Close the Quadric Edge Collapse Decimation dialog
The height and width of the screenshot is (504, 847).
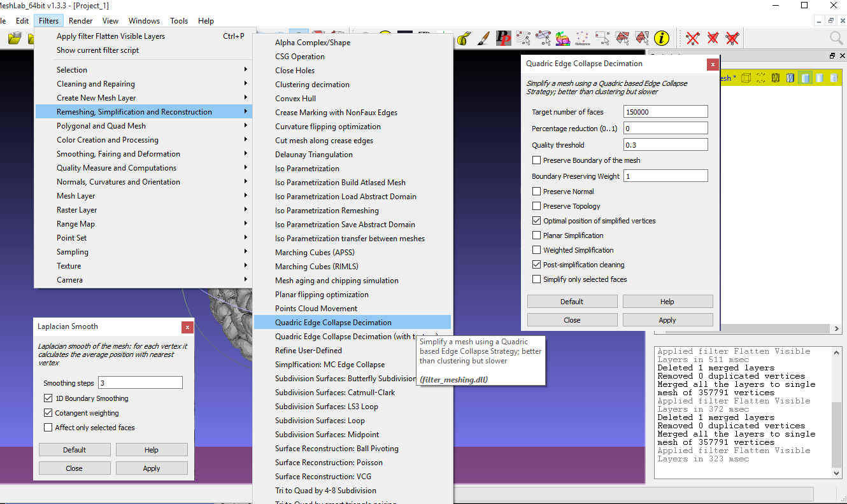point(713,64)
